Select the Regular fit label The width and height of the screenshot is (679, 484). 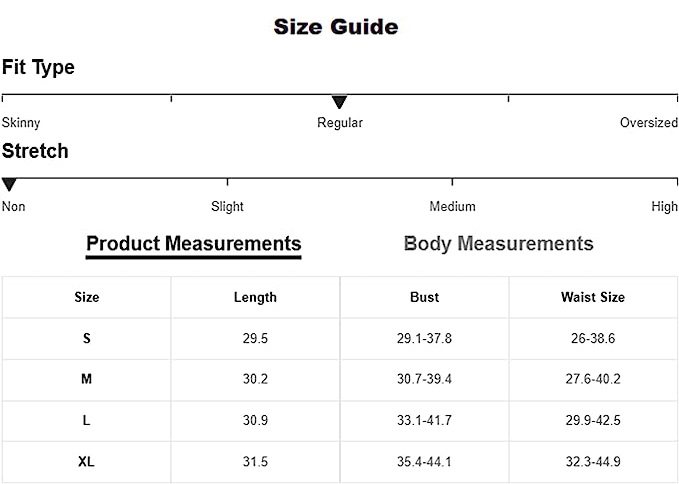click(340, 123)
